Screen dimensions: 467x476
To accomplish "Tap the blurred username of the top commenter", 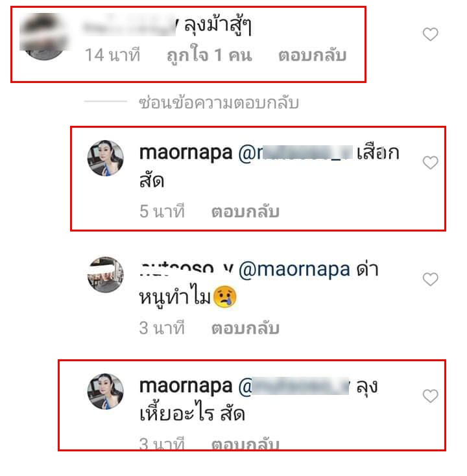I will tap(130, 25).
